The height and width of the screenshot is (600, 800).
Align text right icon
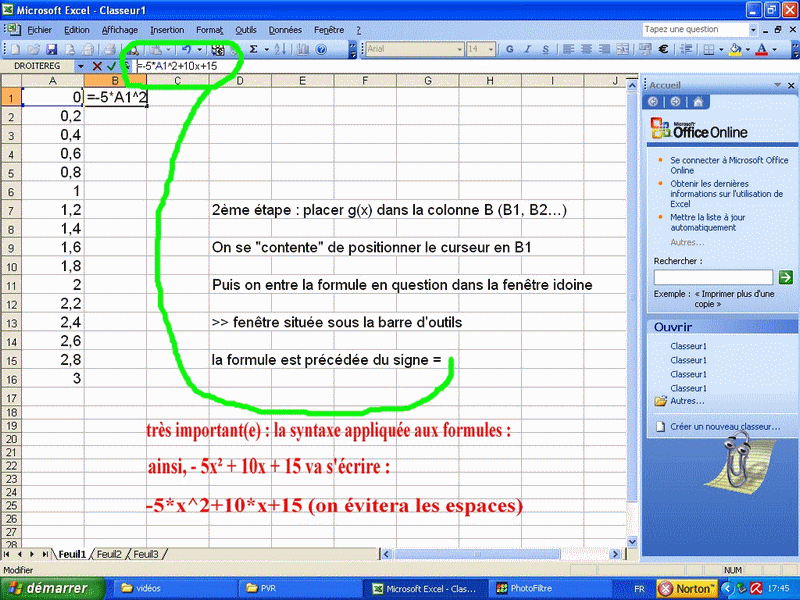coord(605,49)
